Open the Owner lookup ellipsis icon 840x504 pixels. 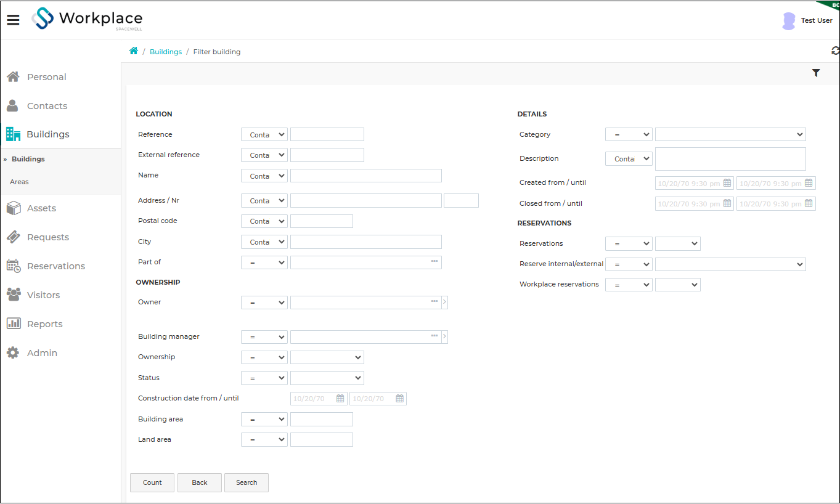pyautogui.click(x=434, y=302)
